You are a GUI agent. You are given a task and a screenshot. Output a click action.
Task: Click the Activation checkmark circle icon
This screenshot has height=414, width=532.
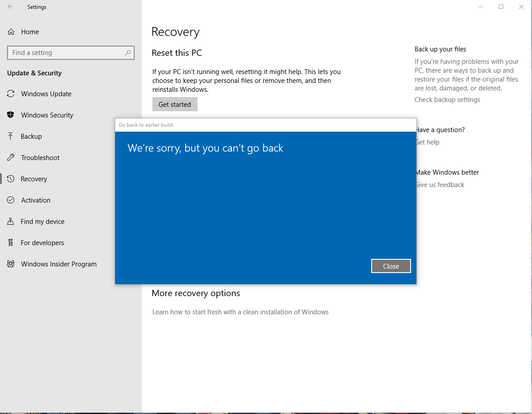(11, 200)
